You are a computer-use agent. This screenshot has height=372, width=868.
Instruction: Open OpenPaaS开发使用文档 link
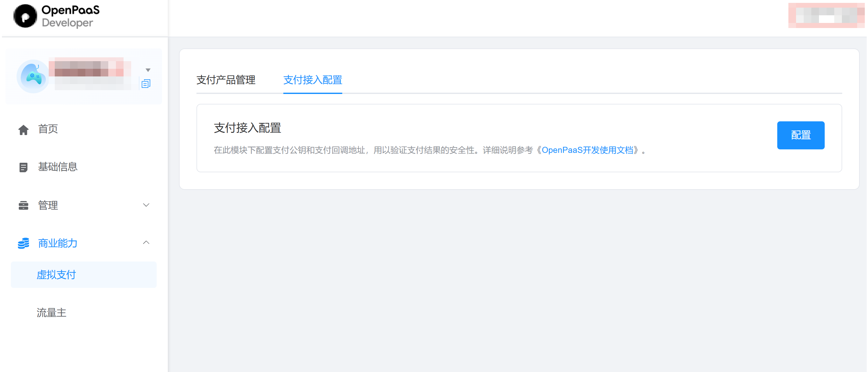[587, 150]
